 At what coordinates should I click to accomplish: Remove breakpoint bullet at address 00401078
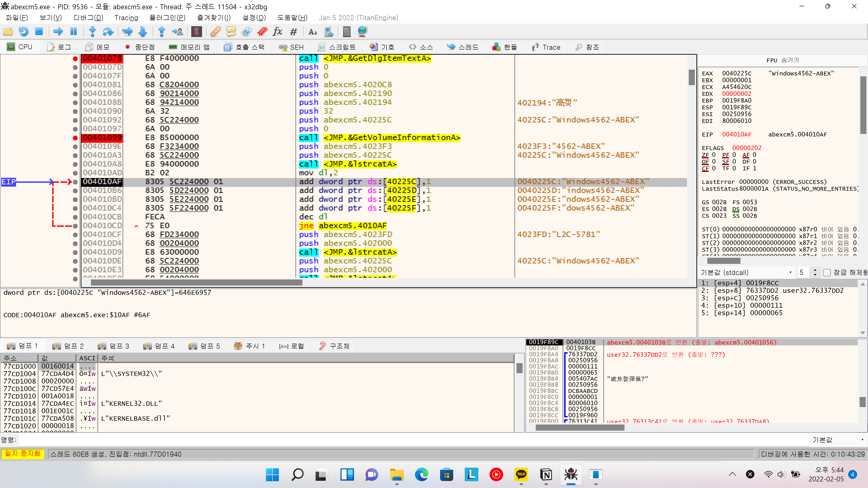pos(75,59)
